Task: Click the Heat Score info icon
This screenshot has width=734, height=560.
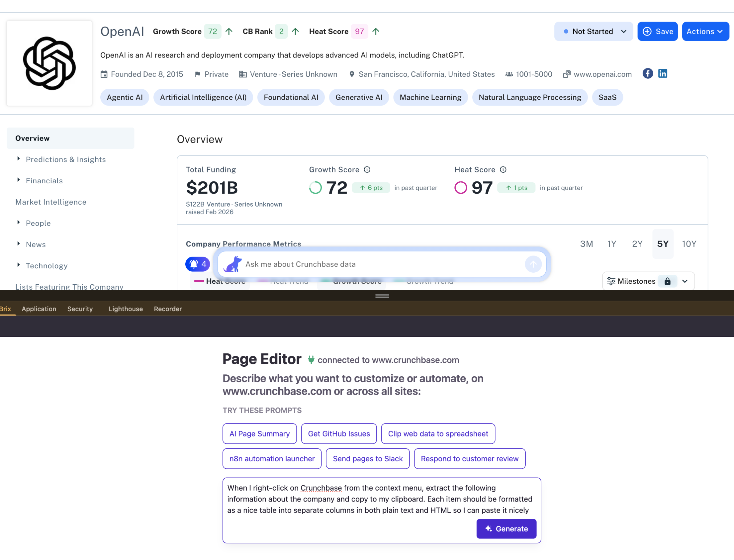Action: [503, 170]
